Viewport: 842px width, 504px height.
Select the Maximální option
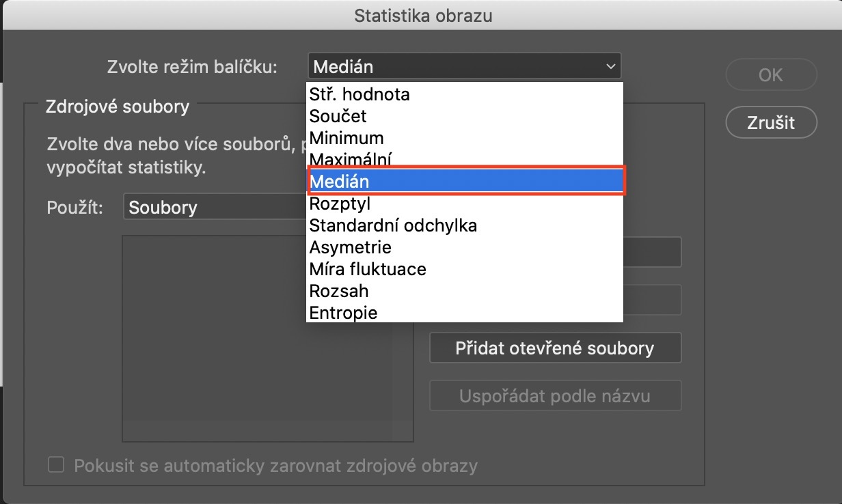pos(350,160)
